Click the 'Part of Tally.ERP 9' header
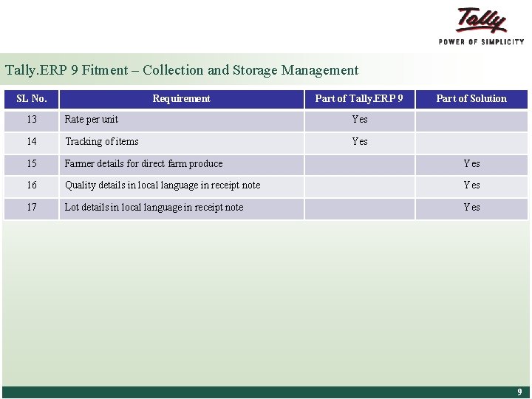This screenshot has height=399, width=532. click(359, 99)
